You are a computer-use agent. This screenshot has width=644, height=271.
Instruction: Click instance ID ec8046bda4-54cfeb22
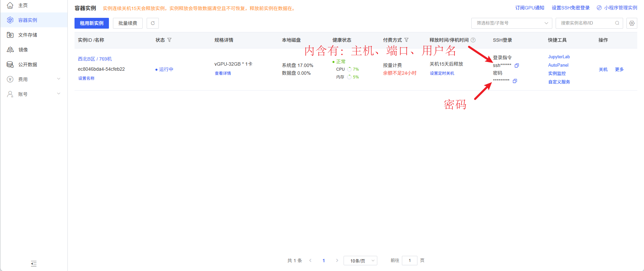click(101, 69)
